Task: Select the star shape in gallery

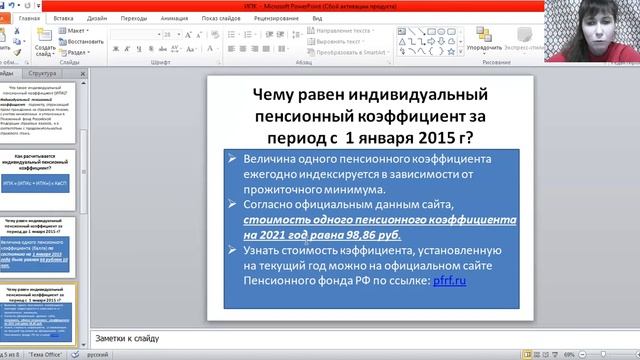Action: point(451,51)
